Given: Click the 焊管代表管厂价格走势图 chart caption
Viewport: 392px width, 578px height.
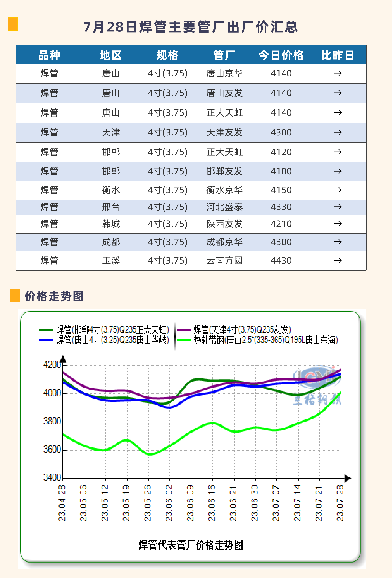Looking at the screenshot, I should (191, 545).
